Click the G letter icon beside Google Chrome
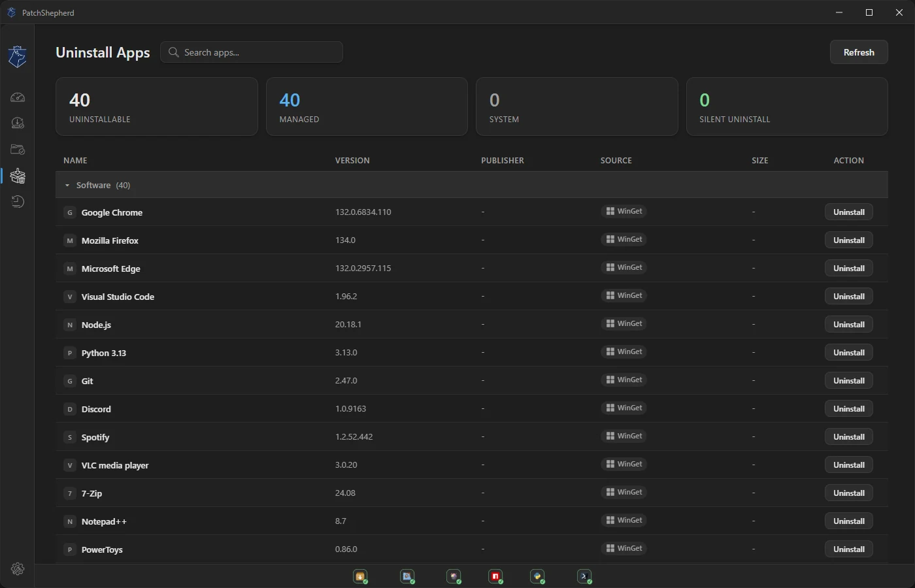This screenshot has height=588, width=915. click(70, 212)
